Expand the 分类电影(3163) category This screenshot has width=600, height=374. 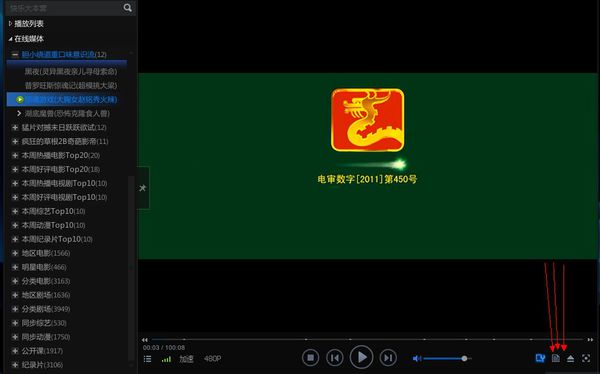15,281
